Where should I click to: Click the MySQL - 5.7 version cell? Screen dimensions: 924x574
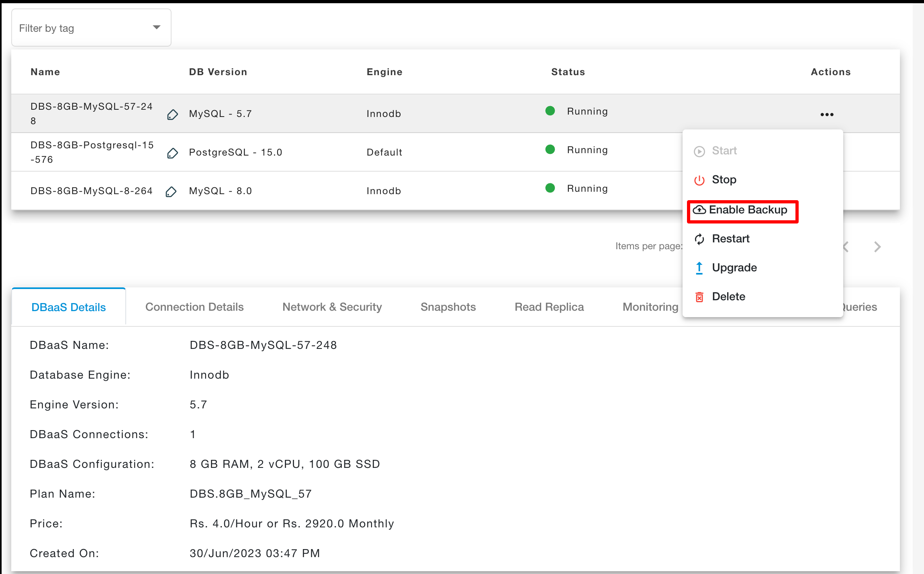point(221,114)
